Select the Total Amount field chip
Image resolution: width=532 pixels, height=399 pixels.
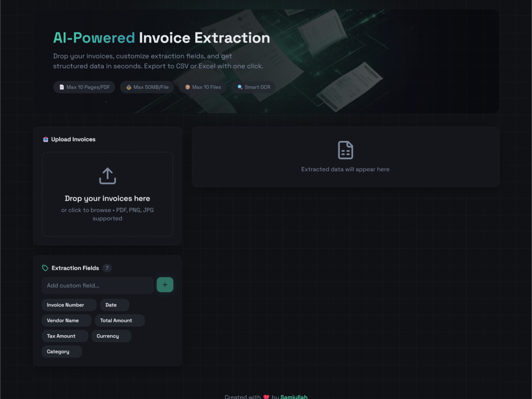(120, 321)
